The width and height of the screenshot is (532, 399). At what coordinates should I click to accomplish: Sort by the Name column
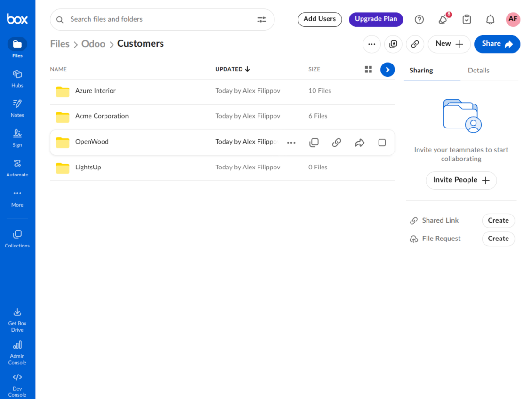click(58, 69)
